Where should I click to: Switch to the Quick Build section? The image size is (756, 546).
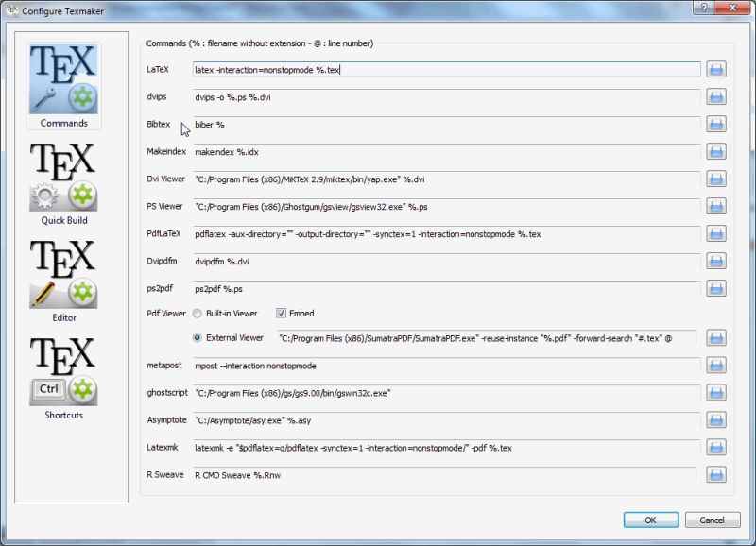click(x=64, y=179)
